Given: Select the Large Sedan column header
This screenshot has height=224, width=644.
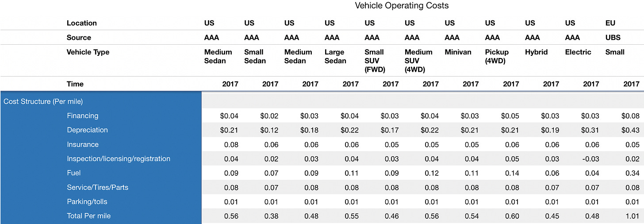Looking at the screenshot, I should [x=335, y=56].
